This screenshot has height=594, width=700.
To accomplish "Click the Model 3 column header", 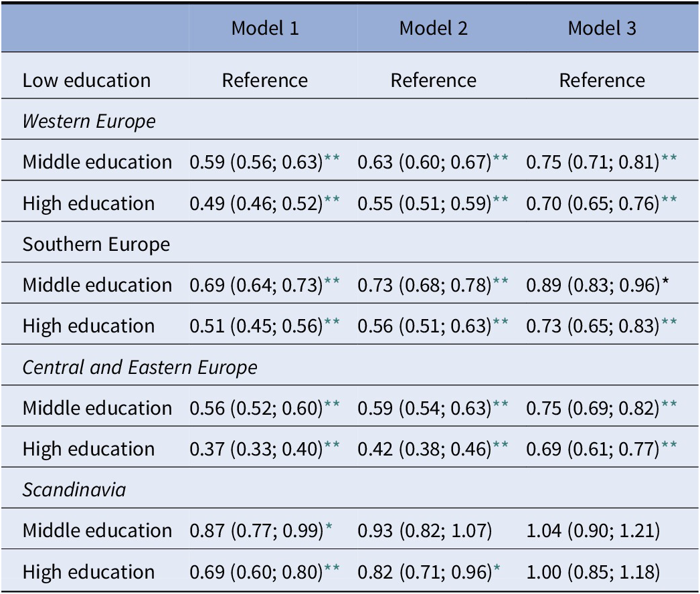I will (x=602, y=28).
